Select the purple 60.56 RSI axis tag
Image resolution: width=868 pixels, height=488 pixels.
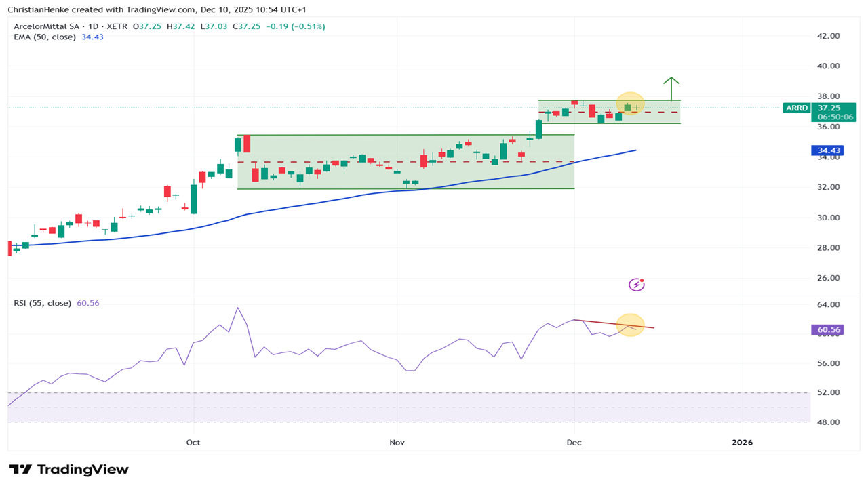point(829,330)
